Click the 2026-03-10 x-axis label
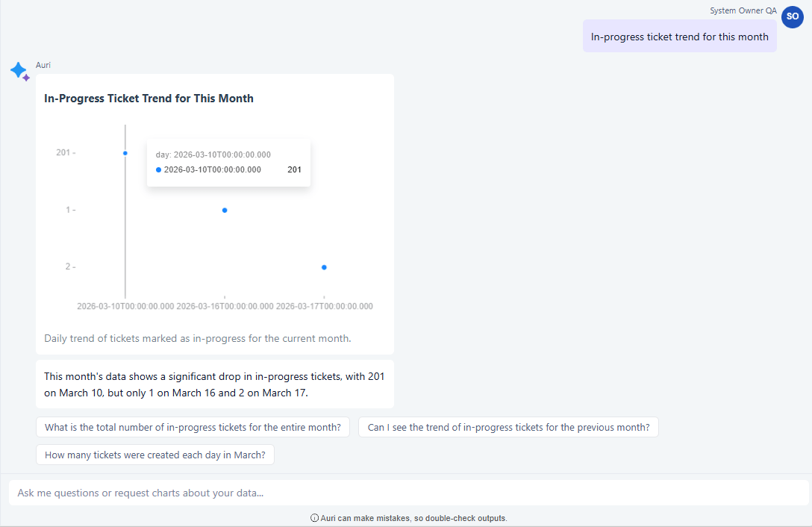This screenshot has width=812, height=527. coord(125,306)
